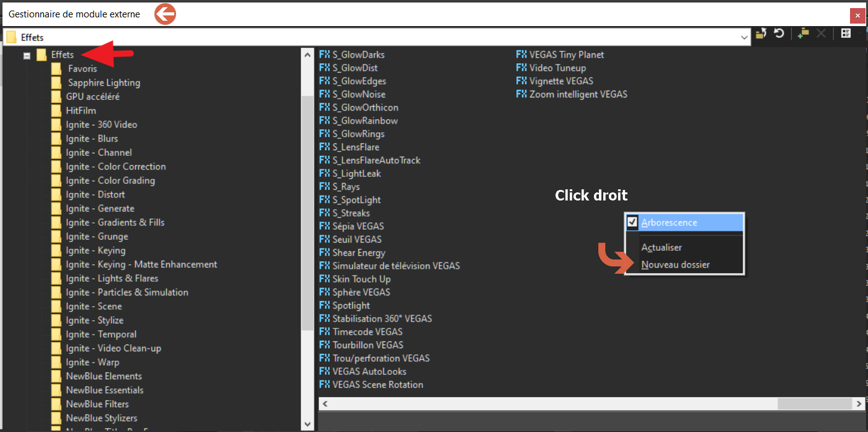Select the Shear Energy effect
The height and width of the screenshot is (432, 868).
[359, 253]
